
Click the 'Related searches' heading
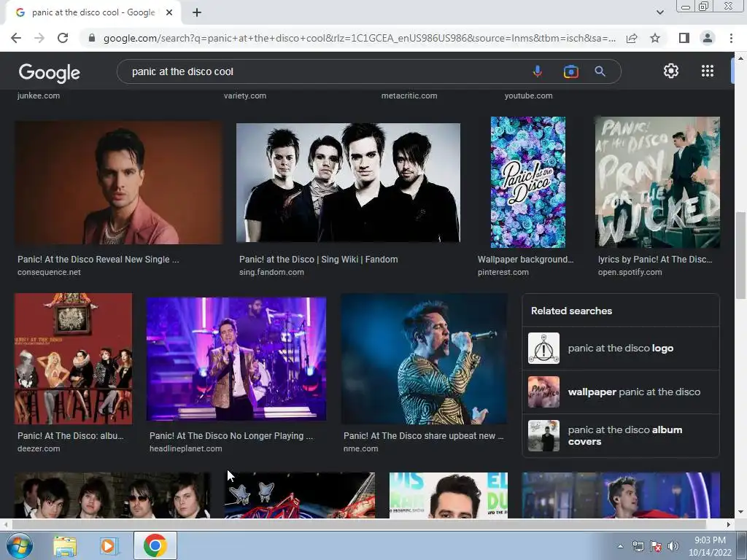[571, 311]
